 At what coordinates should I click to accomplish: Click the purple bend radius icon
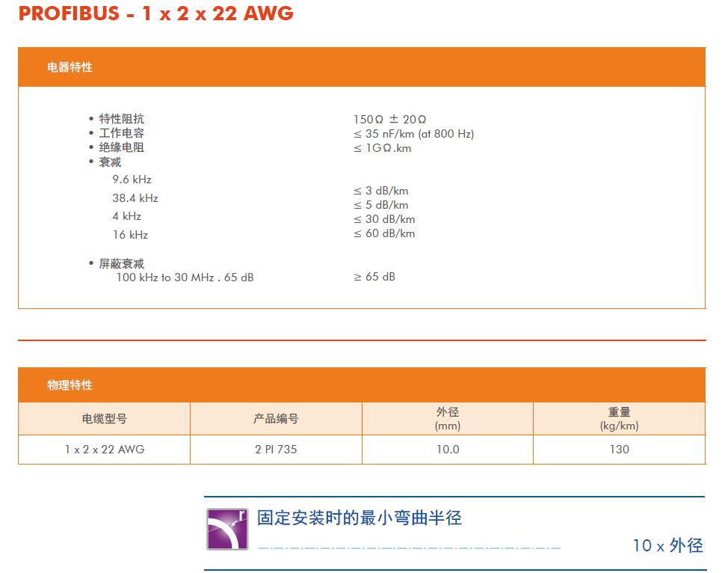click(227, 530)
